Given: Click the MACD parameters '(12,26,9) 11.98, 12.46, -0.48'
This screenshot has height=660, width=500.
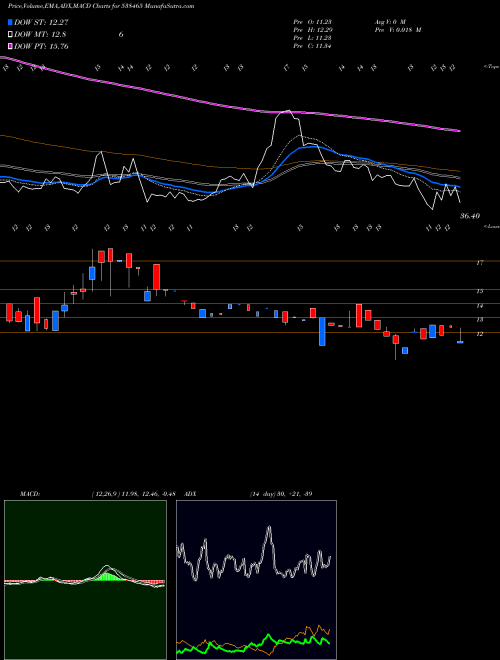Looking at the screenshot, I should [133, 494].
